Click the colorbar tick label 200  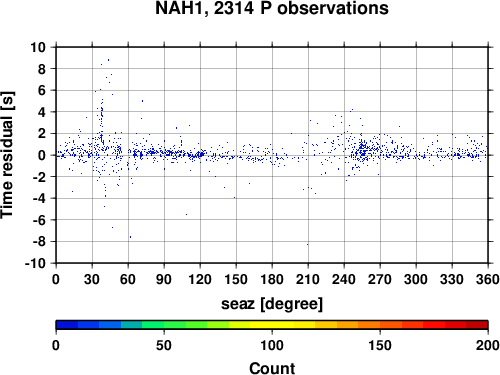pyautogui.click(x=488, y=345)
